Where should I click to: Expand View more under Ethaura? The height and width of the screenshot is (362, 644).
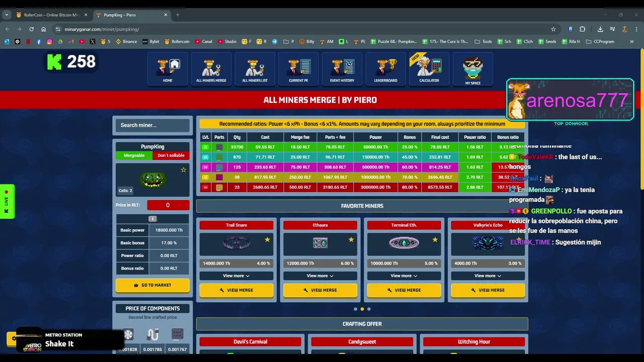(x=320, y=276)
